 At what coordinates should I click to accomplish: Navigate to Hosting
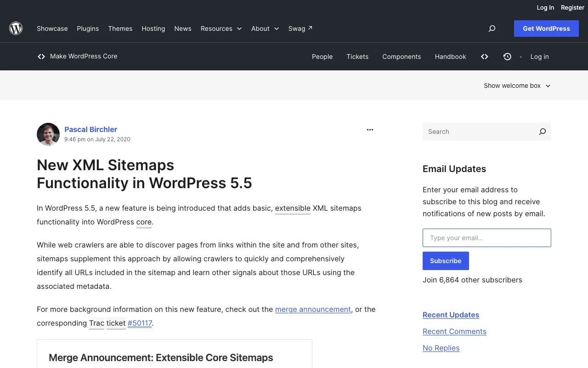click(153, 29)
